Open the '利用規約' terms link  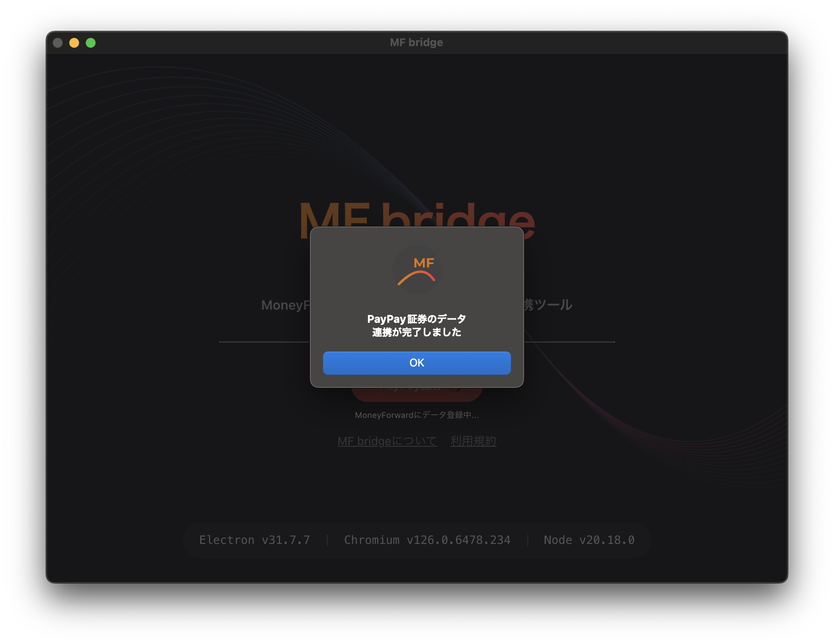[x=473, y=441]
